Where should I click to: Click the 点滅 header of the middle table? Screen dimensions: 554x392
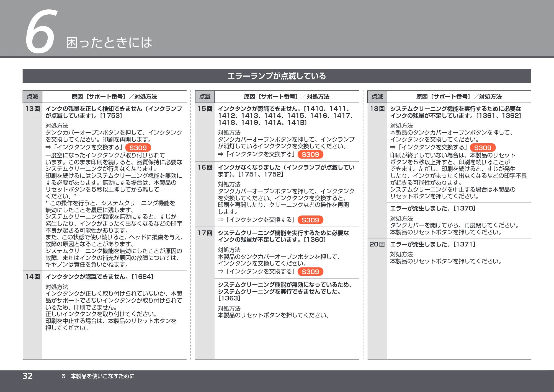[205, 97]
